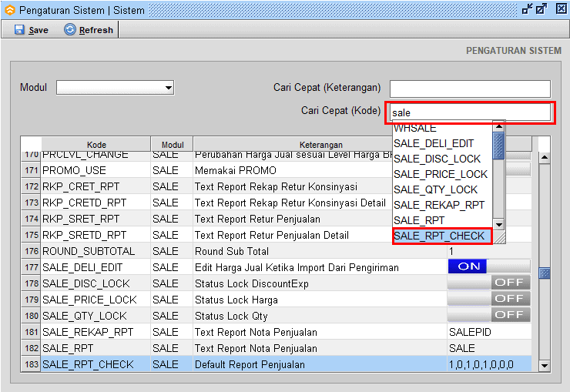Image resolution: width=570 pixels, height=392 pixels.
Task: Click the SALEPID value cell
Action: coord(489,332)
